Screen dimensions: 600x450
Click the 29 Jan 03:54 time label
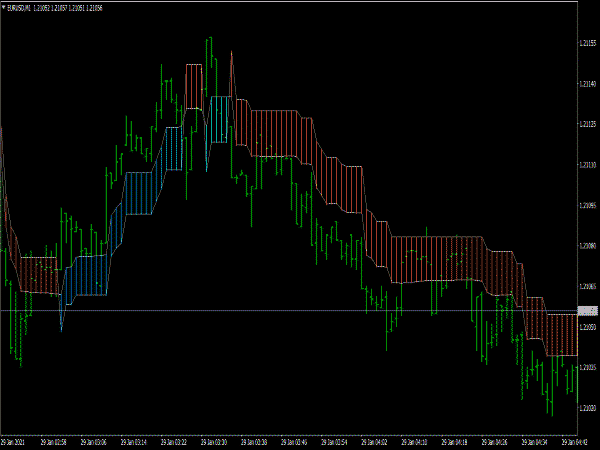click(x=334, y=442)
